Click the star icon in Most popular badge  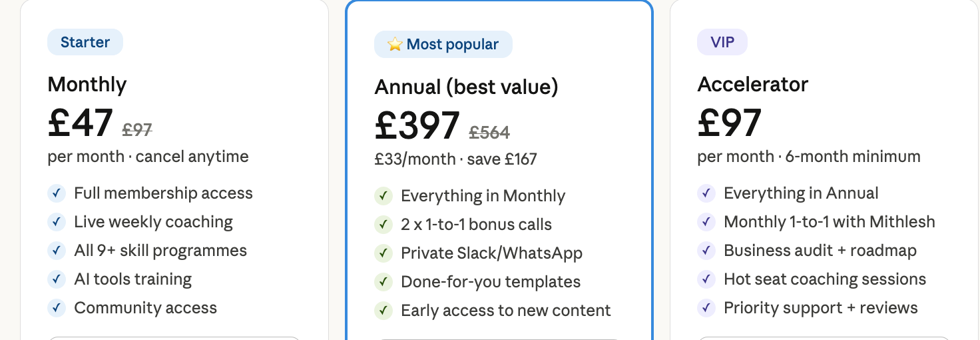click(395, 45)
